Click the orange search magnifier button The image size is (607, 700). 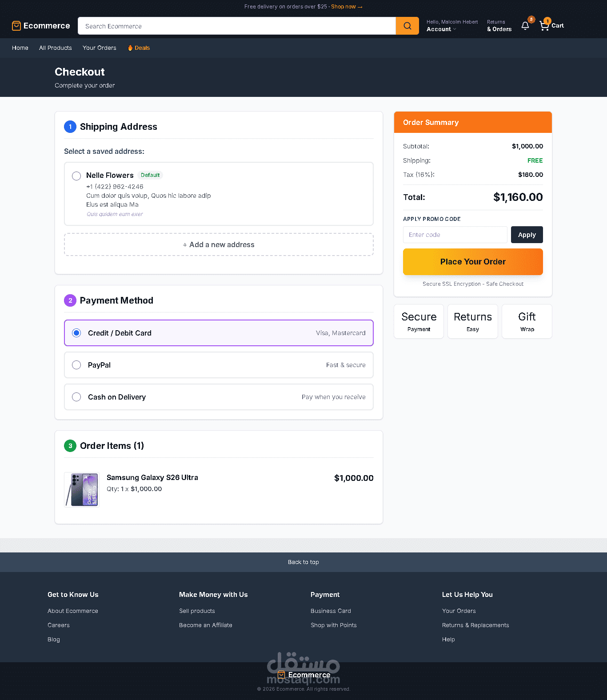point(407,26)
